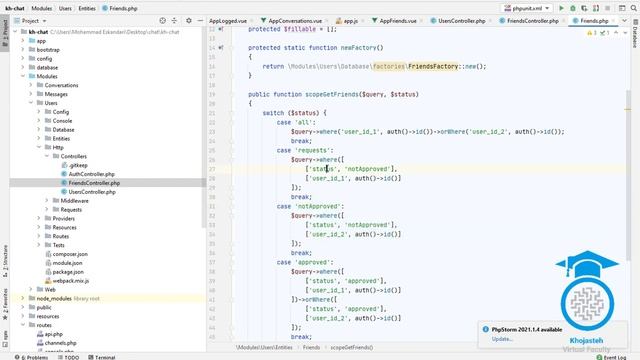Click the \Modules\Users\Entities breadcrumb
The image size is (640, 360).
[x=264, y=347]
